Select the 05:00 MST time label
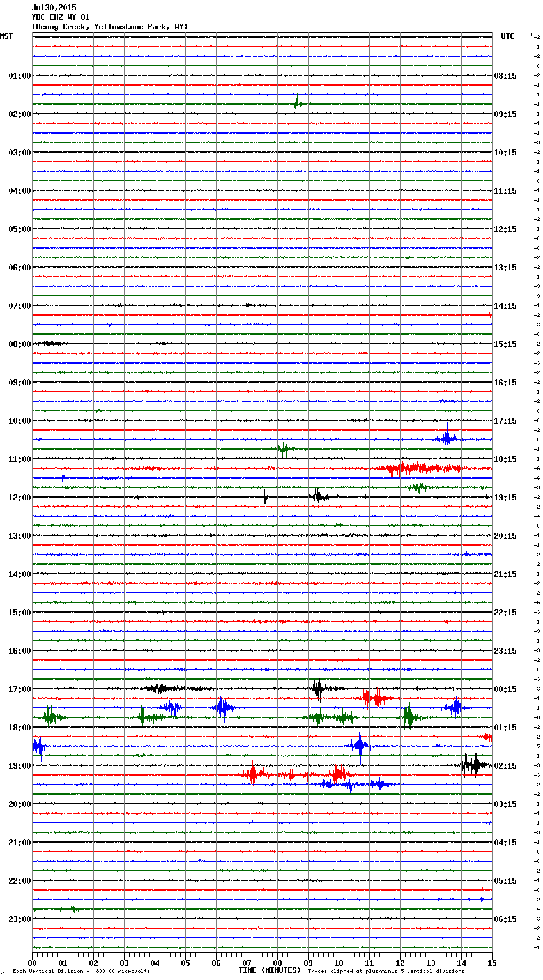543x980 pixels. tap(19, 229)
